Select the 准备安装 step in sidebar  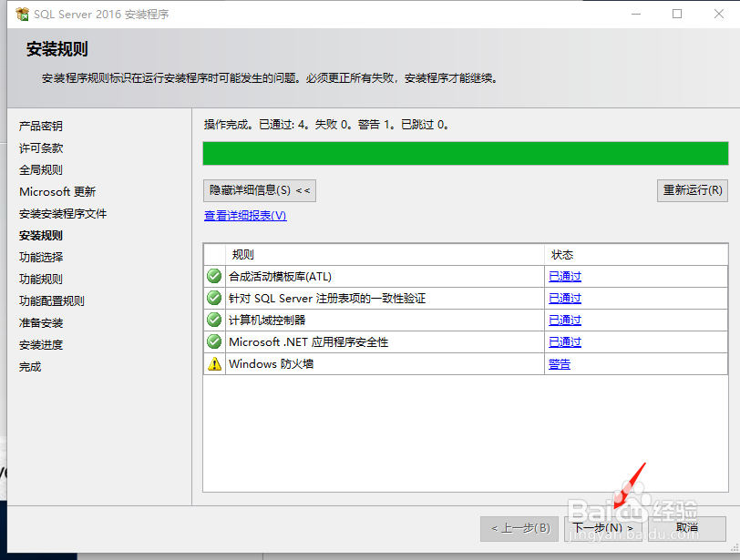[41, 323]
